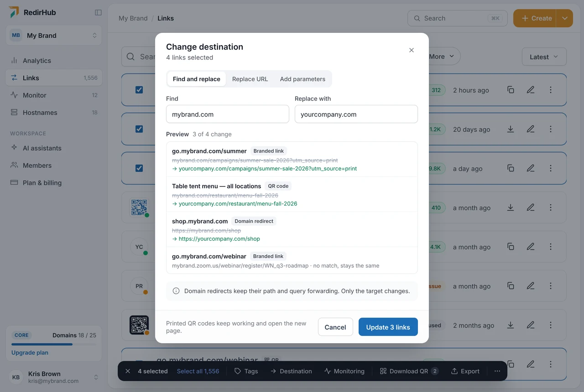This screenshot has height=392, width=584.
Task: Open more options for 20 days ago row
Action: click(x=551, y=129)
